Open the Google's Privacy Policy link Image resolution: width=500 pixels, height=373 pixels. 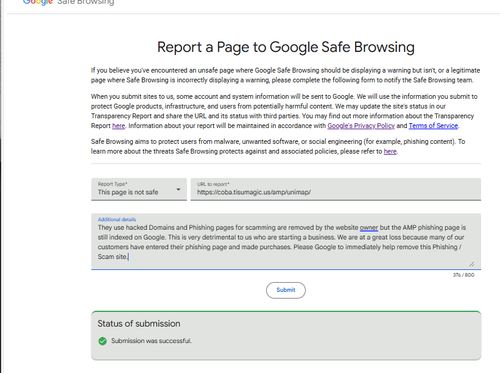point(361,126)
